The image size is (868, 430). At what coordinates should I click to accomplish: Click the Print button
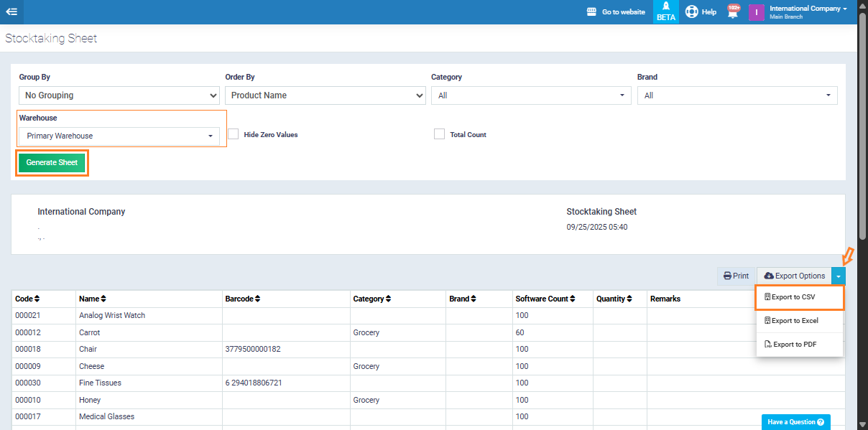tap(736, 276)
